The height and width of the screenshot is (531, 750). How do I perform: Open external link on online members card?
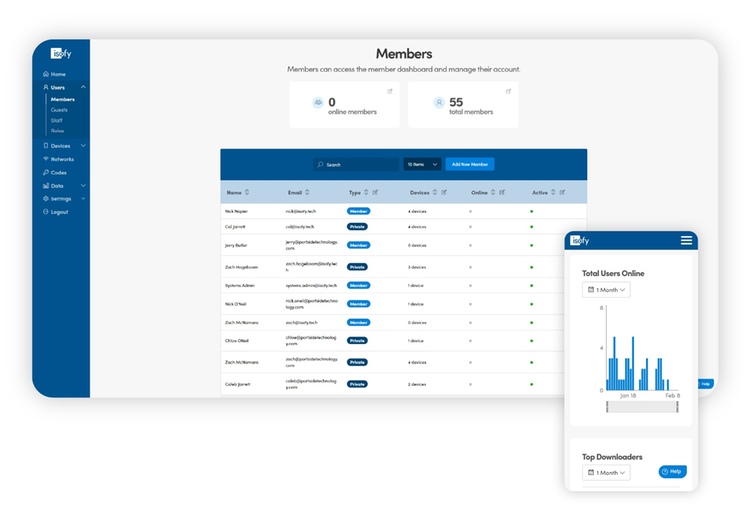click(390, 91)
